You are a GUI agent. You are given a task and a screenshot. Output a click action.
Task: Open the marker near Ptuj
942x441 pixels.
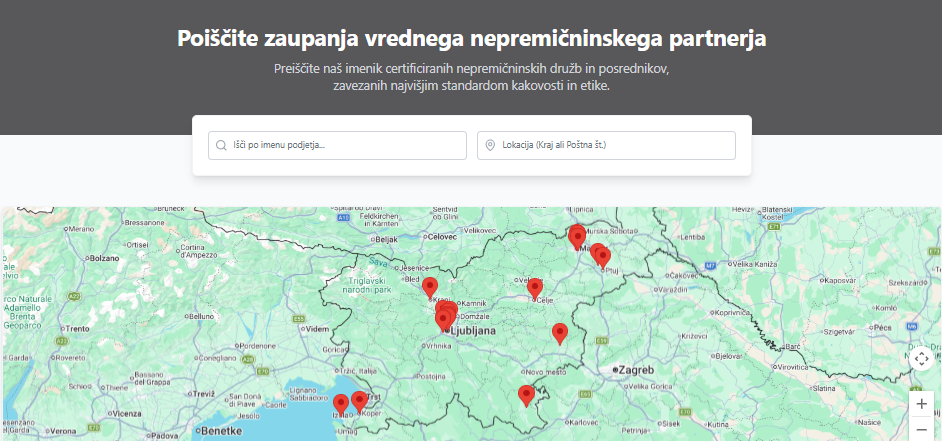pyautogui.click(x=603, y=257)
